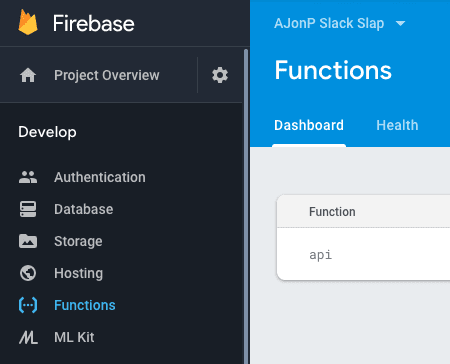Click the Project Overview home icon
Image resolution: width=450 pixels, height=364 pixels.
click(28, 75)
